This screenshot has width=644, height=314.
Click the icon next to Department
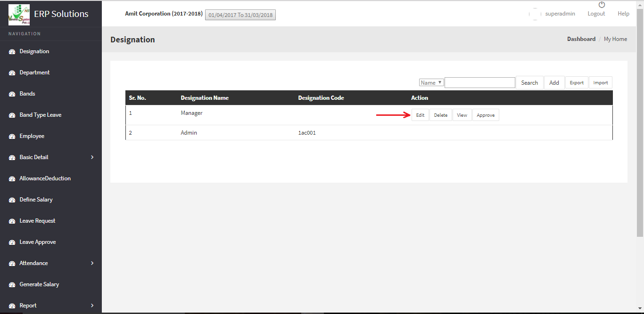click(x=12, y=73)
